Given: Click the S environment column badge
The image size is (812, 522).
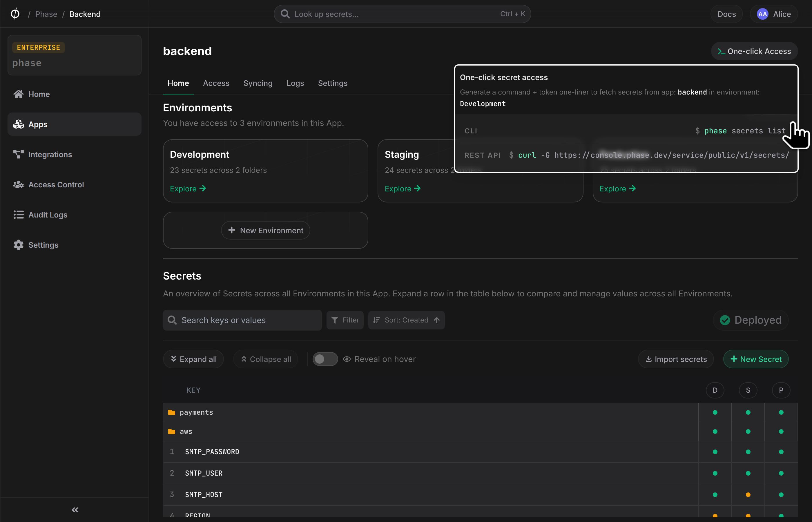Looking at the screenshot, I should tap(748, 390).
